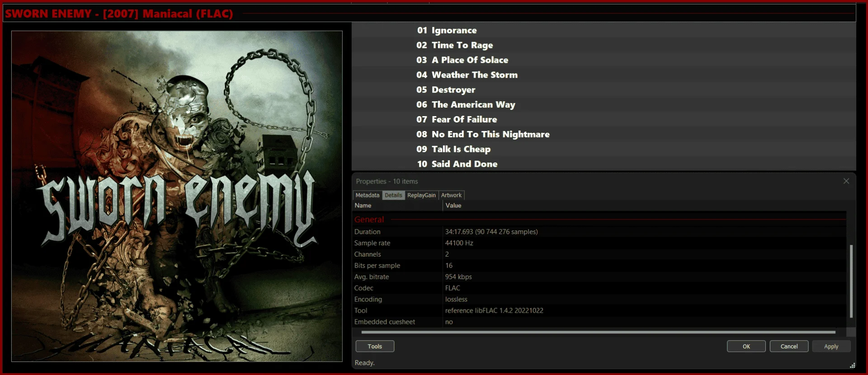This screenshot has height=375, width=868.
Task: Select the Sample rate row
Action: pos(599,243)
